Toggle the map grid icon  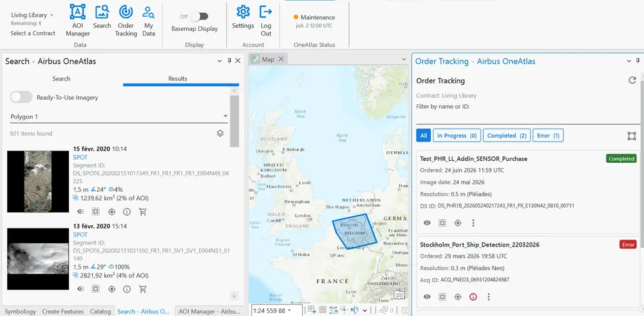click(x=323, y=310)
